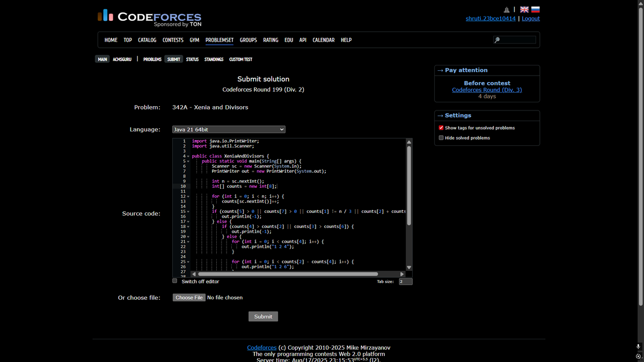Image resolution: width=644 pixels, height=362 pixels.
Task: Click the circular icon below the microphone
Action: pyautogui.click(x=638, y=357)
